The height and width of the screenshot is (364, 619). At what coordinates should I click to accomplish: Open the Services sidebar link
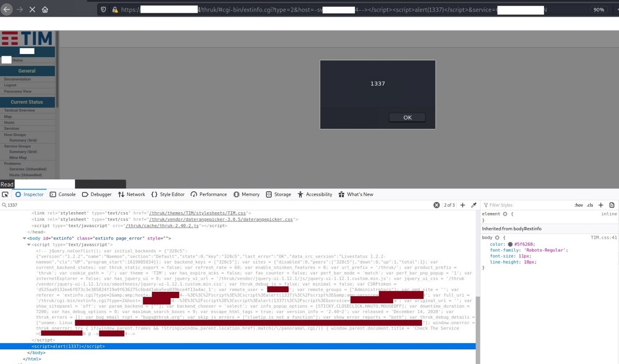click(12, 128)
